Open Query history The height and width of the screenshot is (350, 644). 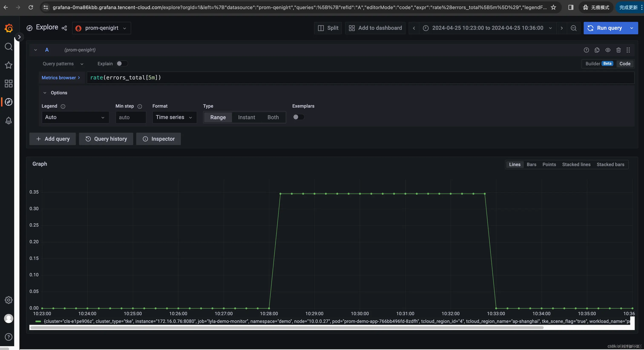pyautogui.click(x=106, y=139)
